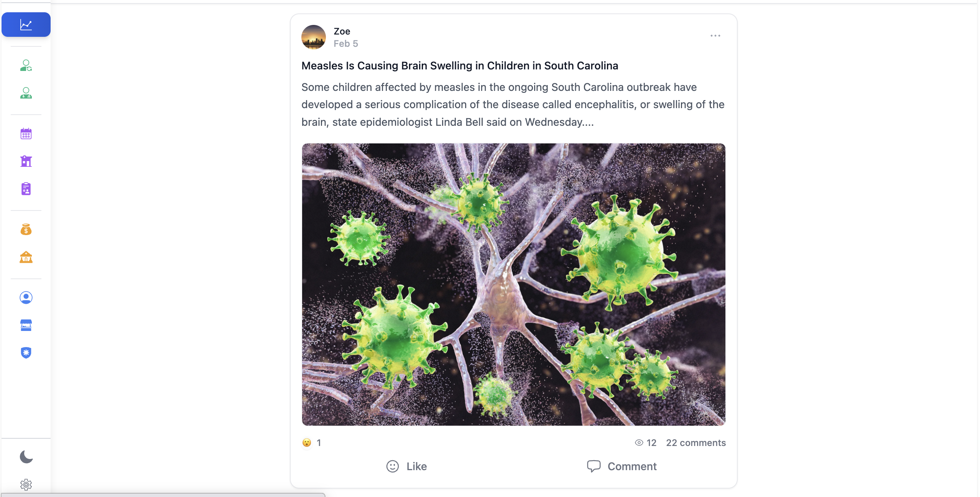The width and height of the screenshot is (980, 497).
Task: Open the 22 comments link
Action: 696,443
